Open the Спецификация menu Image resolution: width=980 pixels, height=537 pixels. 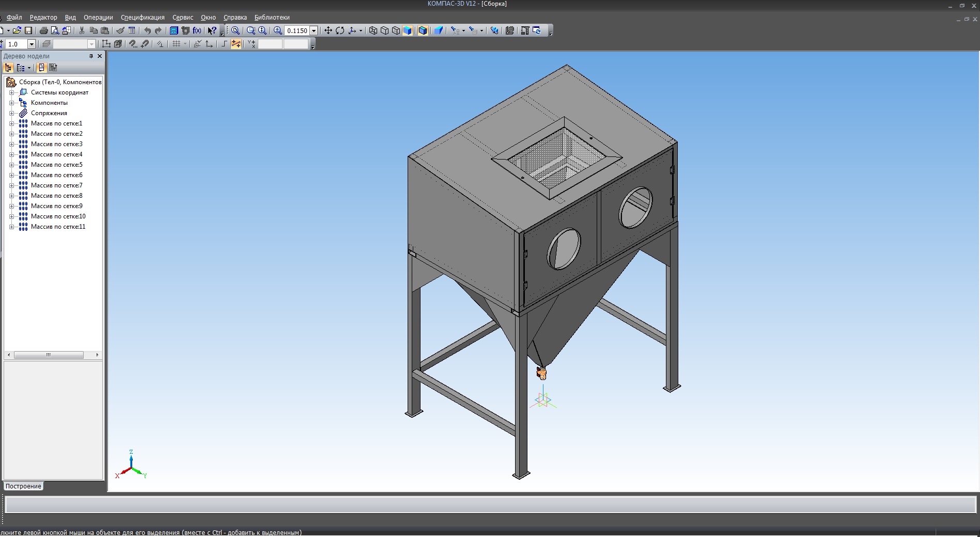point(143,17)
